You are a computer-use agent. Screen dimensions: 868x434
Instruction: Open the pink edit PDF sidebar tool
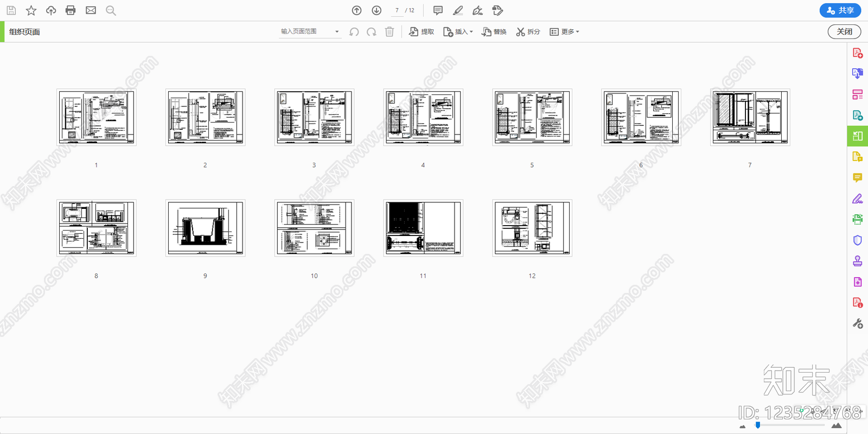[858, 94]
